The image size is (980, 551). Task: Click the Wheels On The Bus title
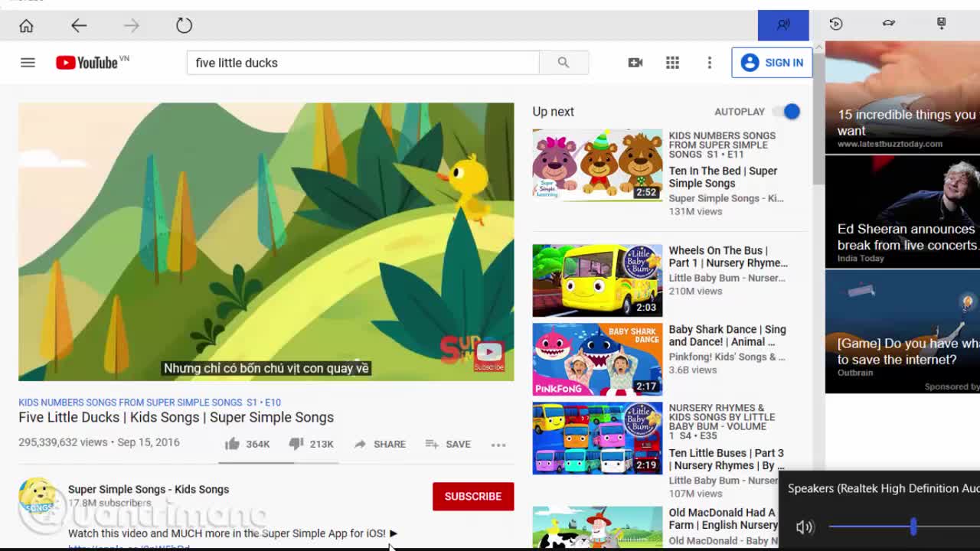tap(727, 256)
